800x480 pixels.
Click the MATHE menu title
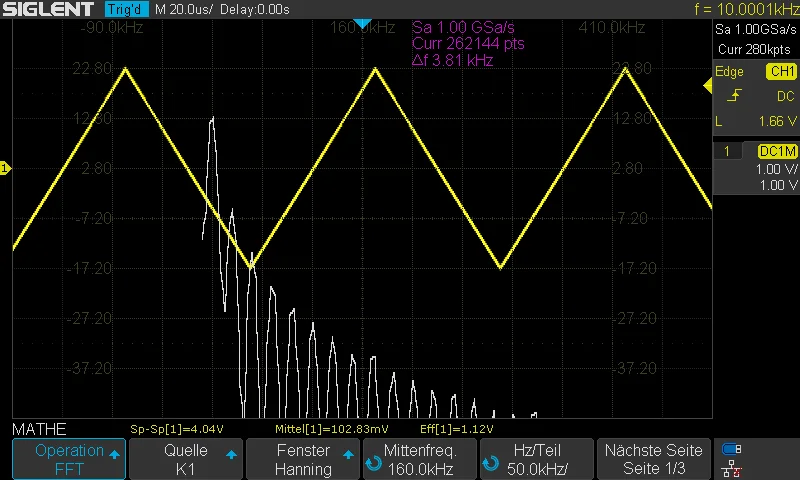click(x=39, y=429)
